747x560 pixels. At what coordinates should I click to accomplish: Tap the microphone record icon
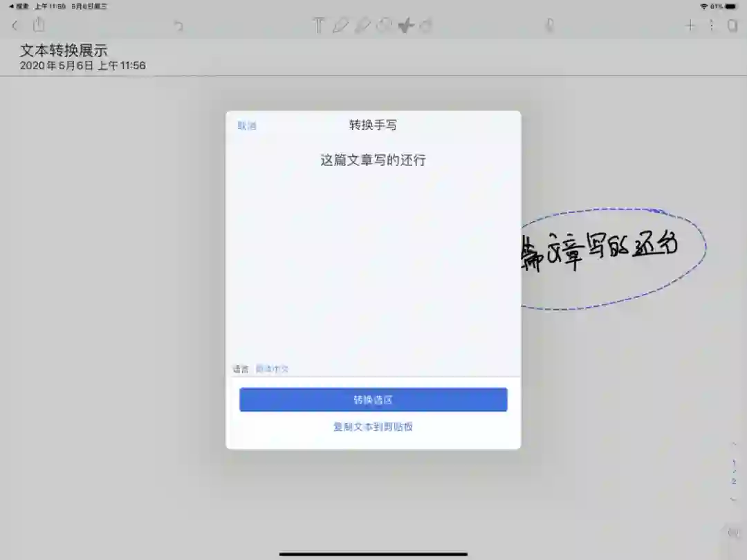549,26
